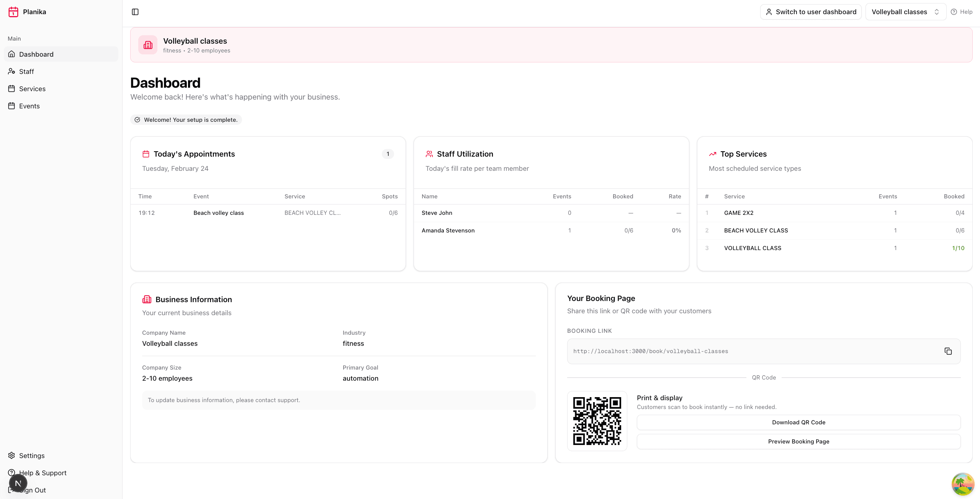Open the Help icon near top right
Viewport: 980px width, 499px height.
(x=954, y=11)
